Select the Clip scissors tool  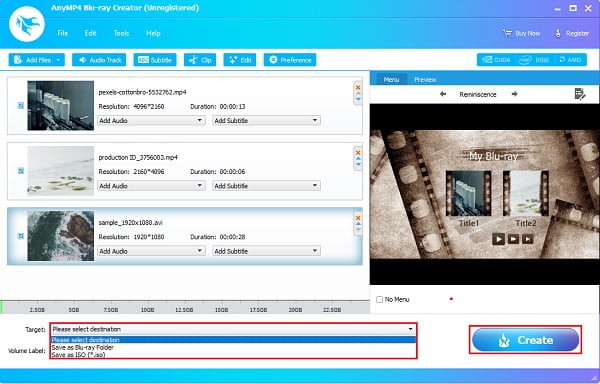tap(200, 60)
